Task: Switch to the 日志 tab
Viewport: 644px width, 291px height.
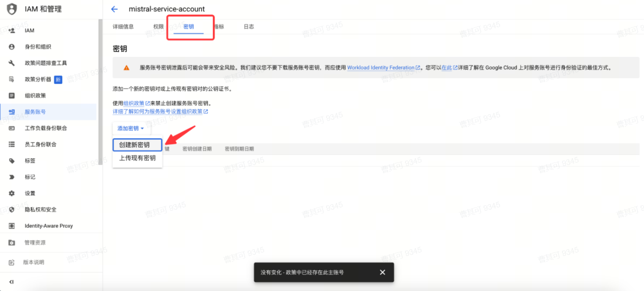Action: 248,26
